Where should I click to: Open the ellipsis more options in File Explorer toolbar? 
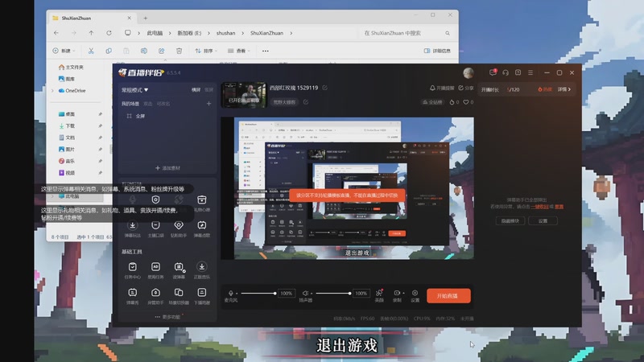[266, 51]
